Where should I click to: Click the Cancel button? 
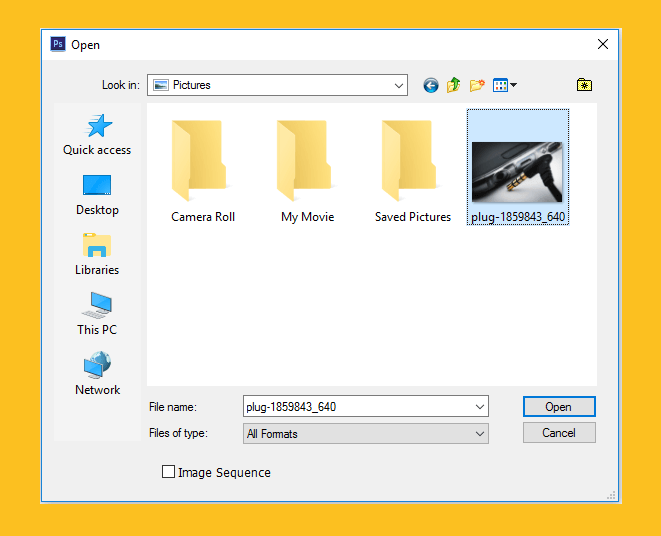tap(559, 433)
